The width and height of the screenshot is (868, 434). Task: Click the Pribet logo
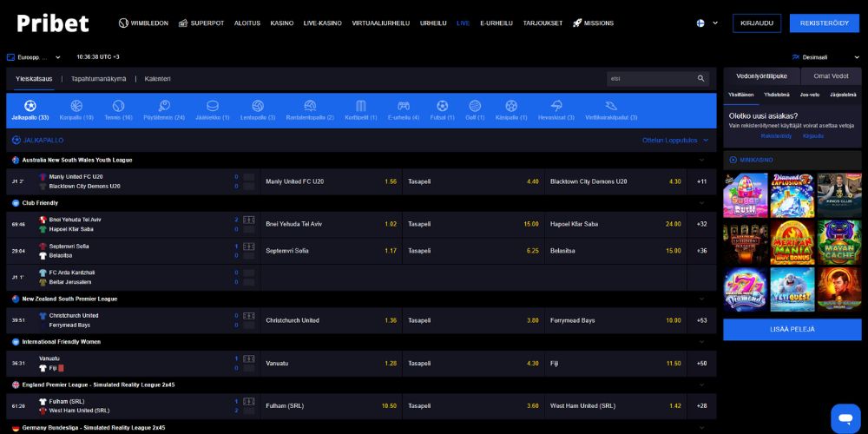(x=53, y=23)
